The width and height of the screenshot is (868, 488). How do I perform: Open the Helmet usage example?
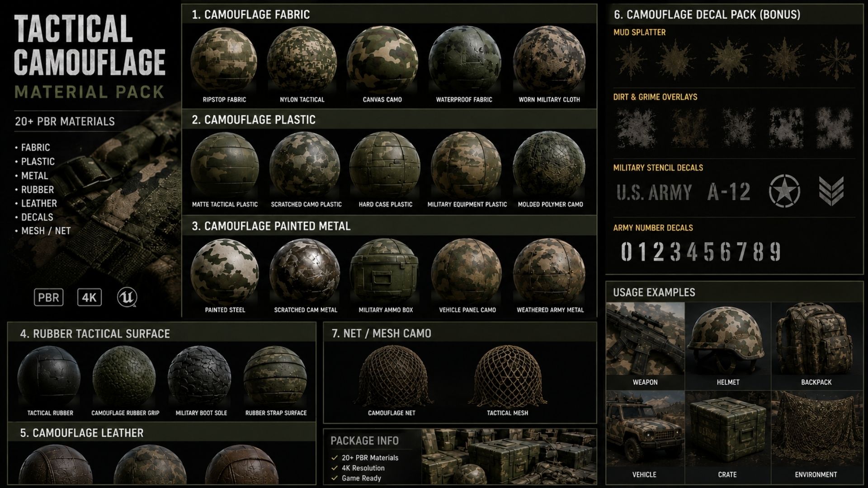728,346
